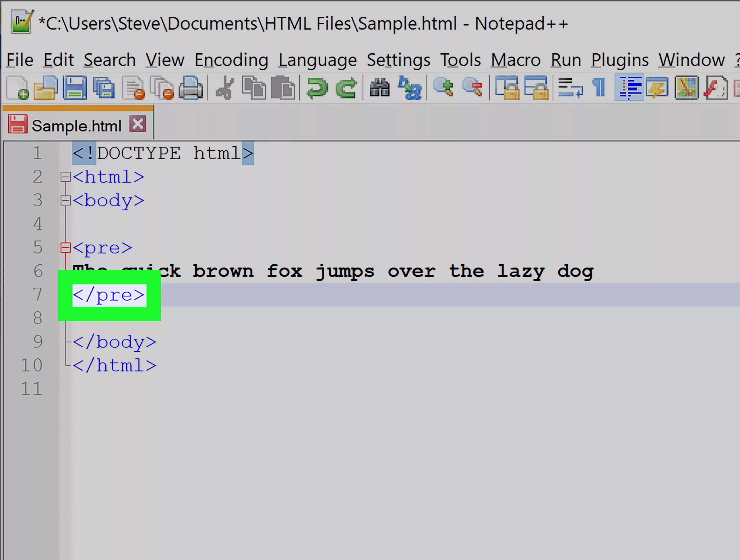Create a new file via toolbar icon

click(x=18, y=88)
